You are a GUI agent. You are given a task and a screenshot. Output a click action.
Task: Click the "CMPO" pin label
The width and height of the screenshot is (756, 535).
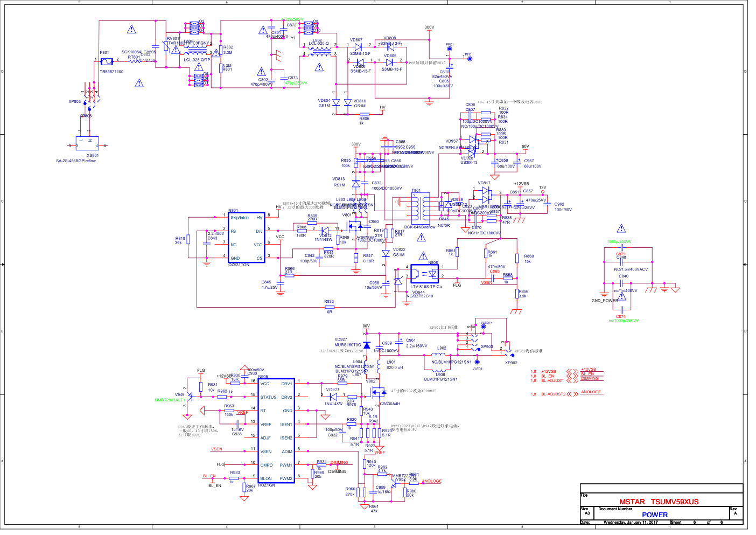tap(267, 465)
